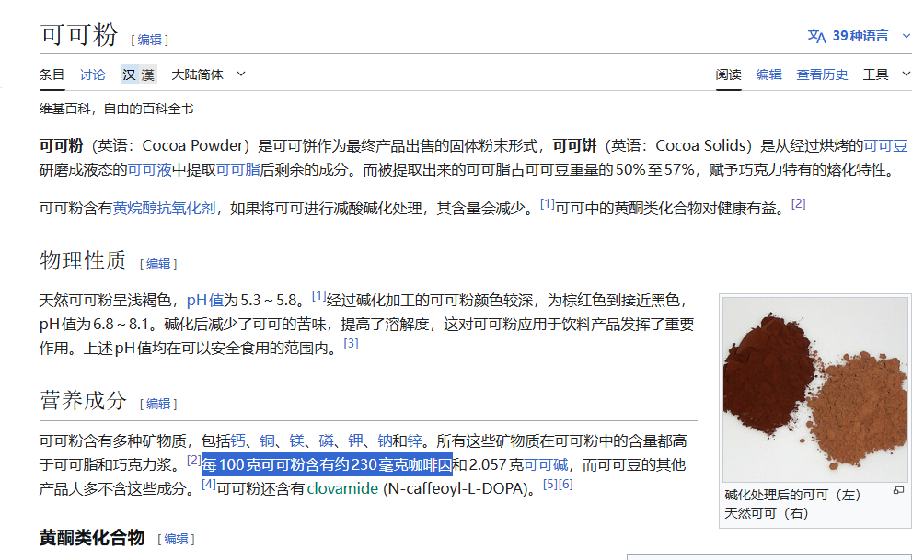
Task: Open the 39种语言 language list
Action: [x=860, y=36]
